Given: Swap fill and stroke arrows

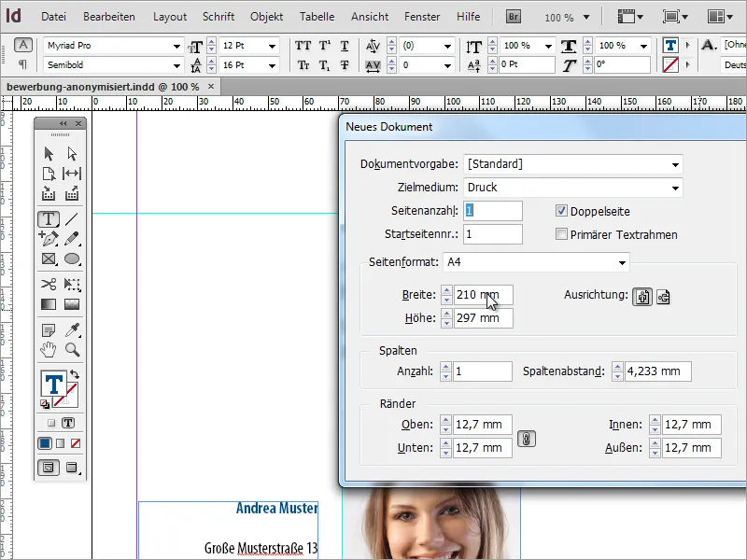Looking at the screenshot, I should [75, 374].
